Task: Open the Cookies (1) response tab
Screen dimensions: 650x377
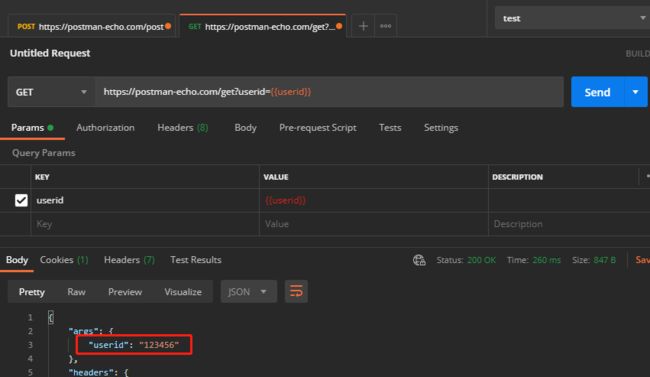Action: pyautogui.click(x=64, y=260)
